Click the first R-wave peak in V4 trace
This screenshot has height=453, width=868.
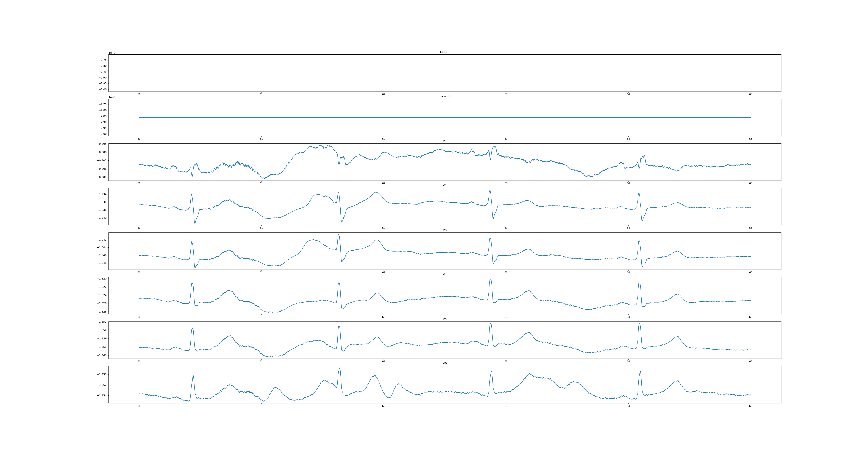click(192, 283)
